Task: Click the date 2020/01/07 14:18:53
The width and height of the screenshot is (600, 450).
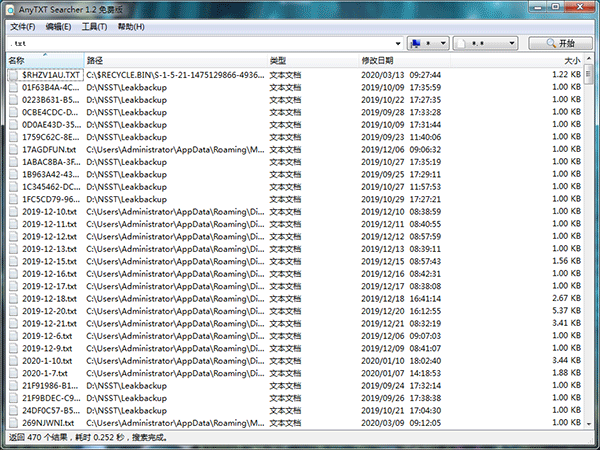Action: click(401, 373)
